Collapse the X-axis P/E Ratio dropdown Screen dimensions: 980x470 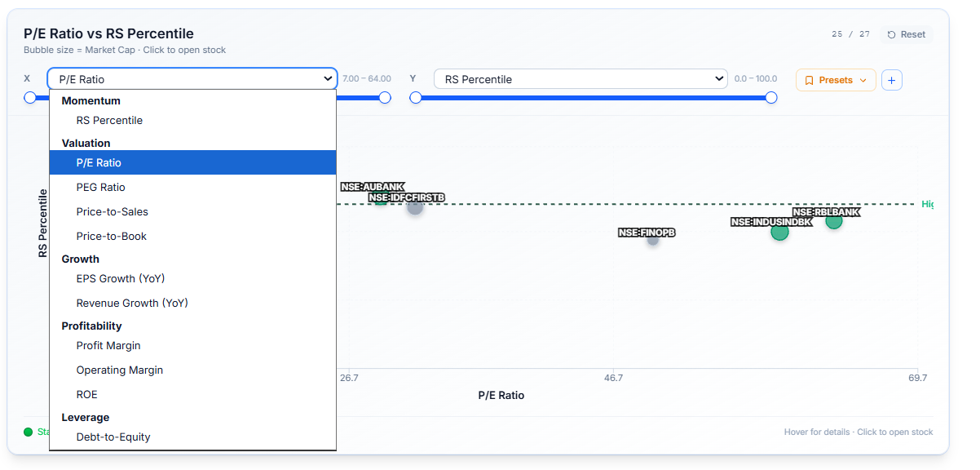[192, 79]
